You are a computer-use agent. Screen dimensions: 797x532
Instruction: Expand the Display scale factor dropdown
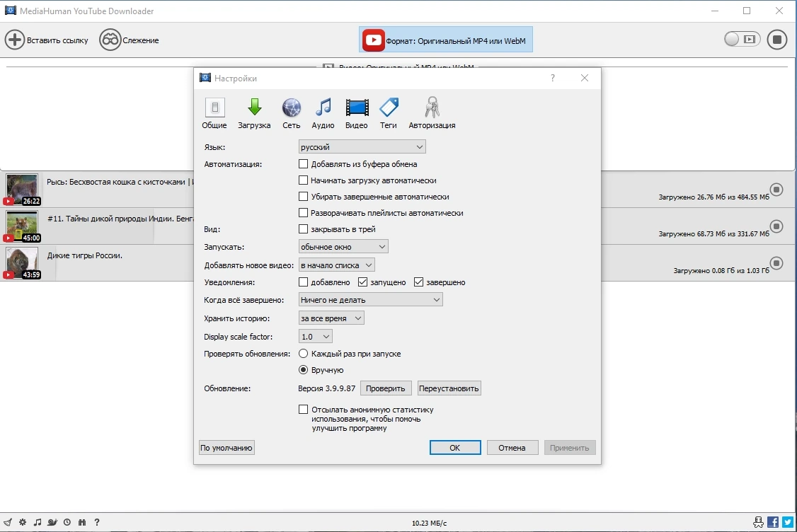(x=316, y=336)
